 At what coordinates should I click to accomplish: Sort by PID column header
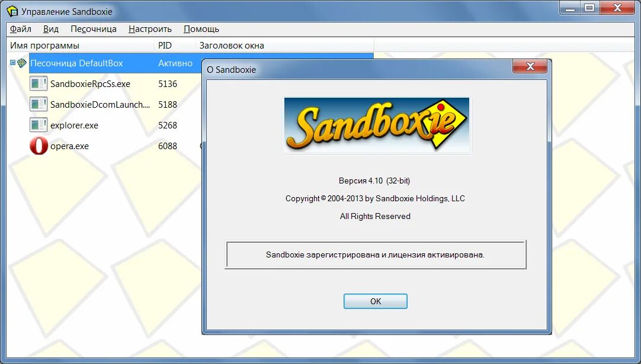click(175, 46)
